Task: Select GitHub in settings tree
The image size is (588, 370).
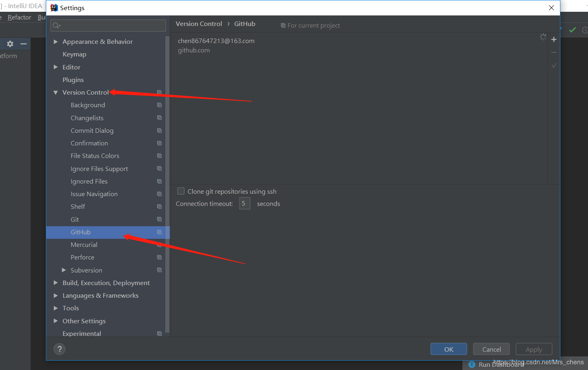Action: 108,232
